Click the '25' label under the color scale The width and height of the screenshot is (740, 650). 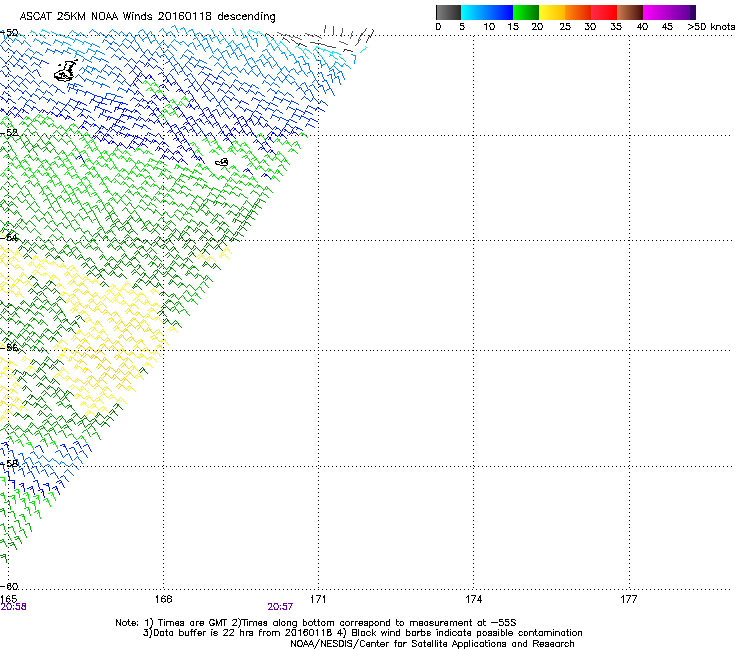click(x=565, y=27)
